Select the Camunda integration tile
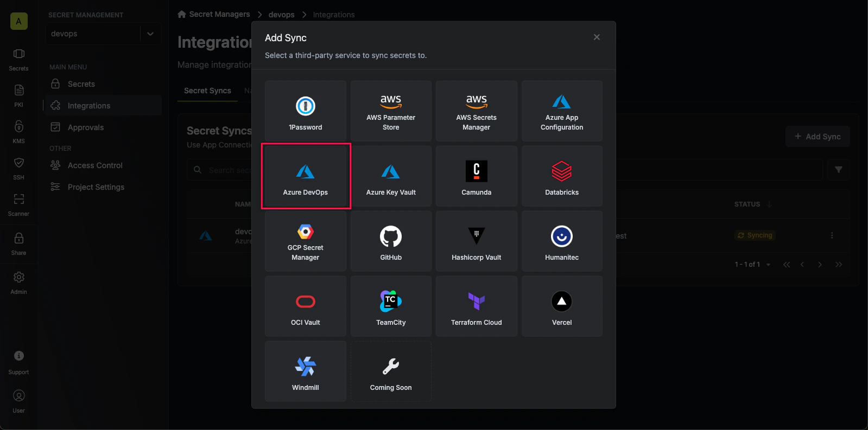 tap(477, 176)
